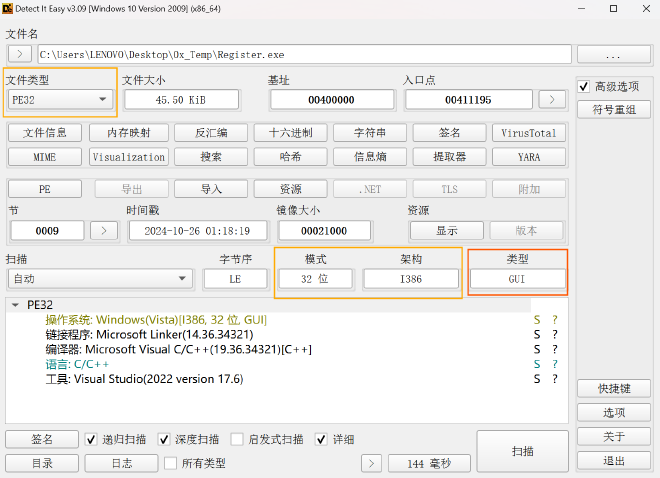
Task: Click the GUI type field
Action: pyautogui.click(x=517, y=279)
